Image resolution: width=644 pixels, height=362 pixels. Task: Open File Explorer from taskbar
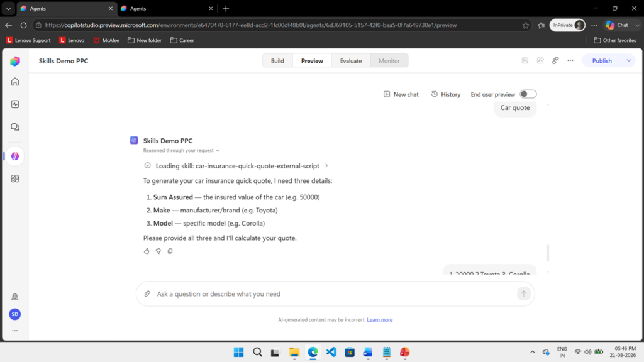[294, 352]
